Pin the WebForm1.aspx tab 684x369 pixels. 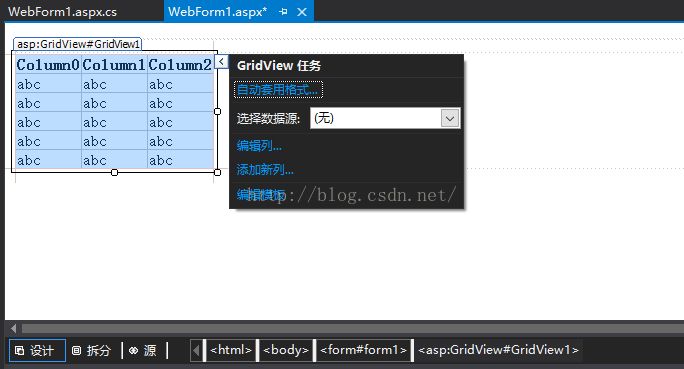(284, 12)
